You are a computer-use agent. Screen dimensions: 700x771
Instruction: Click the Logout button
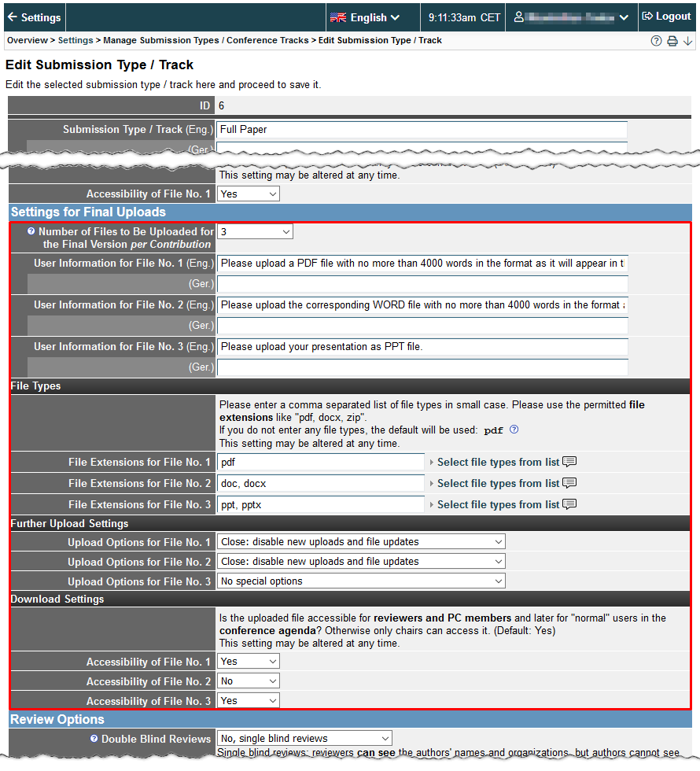click(666, 17)
